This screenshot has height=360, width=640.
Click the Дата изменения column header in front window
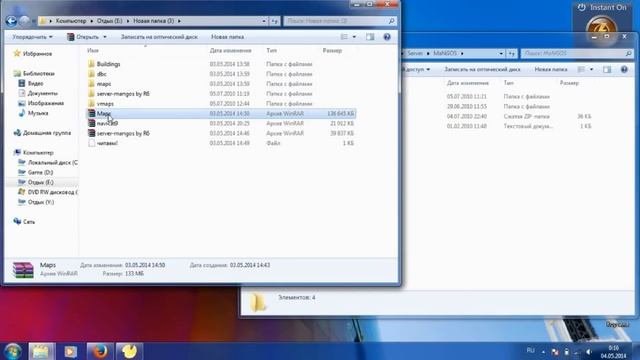[231, 51]
